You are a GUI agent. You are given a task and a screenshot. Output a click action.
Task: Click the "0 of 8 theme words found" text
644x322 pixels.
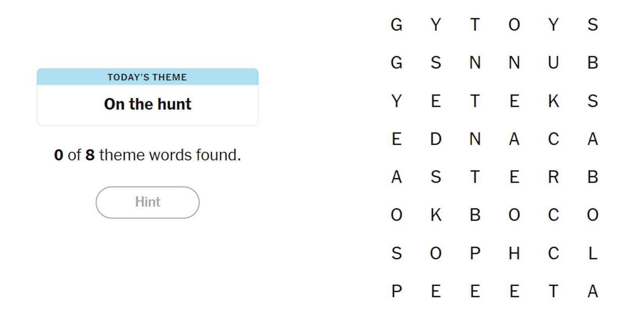coord(148,155)
